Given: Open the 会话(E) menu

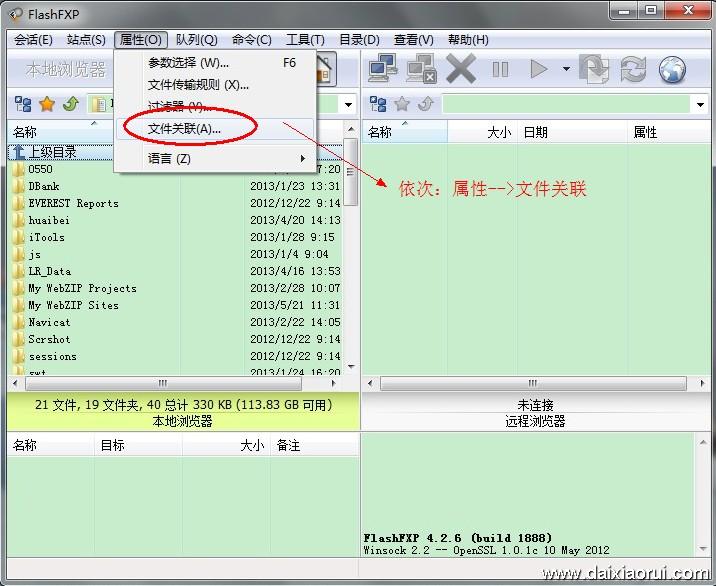Looking at the screenshot, I should pyautogui.click(x=33, y=40).
